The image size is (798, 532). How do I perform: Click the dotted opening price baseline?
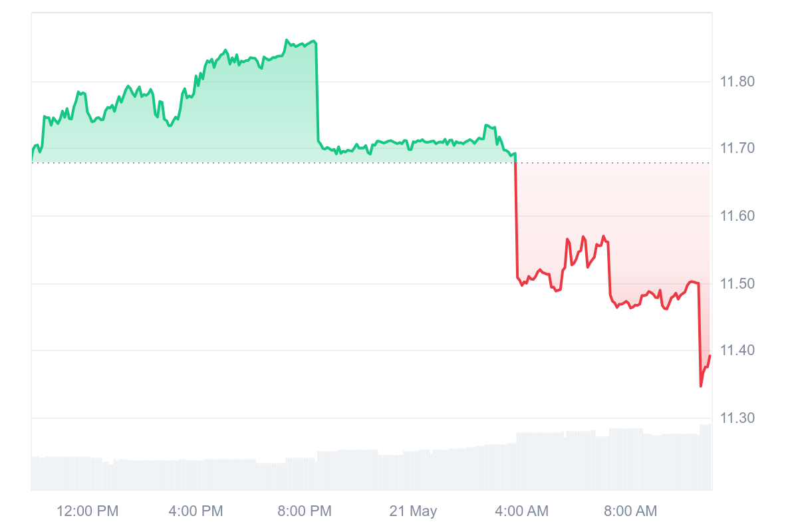371,163
